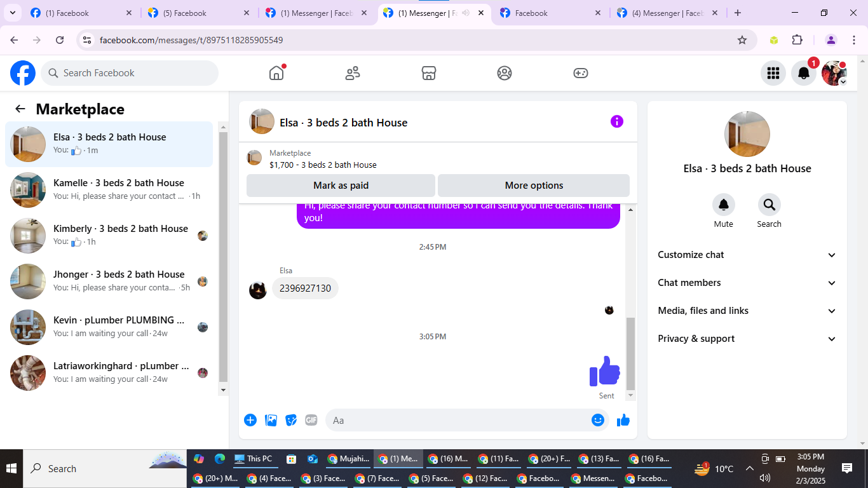The height and width of the screenshot is (488, 868).
Task: Click the chat messages scrollbar thumb
Action: [x=630, y=353]
